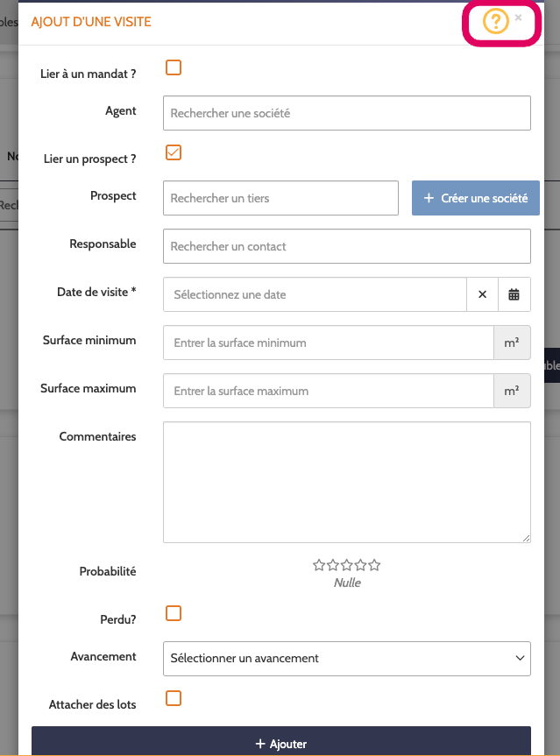Uncheck the Lier un prospect checkbox
Viewport: 560px width, 756px height.
tap(174, 152)
